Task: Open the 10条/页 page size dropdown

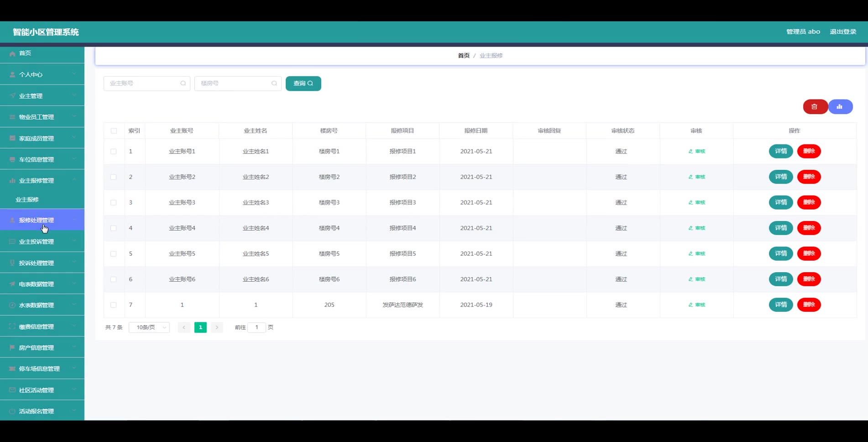Action: click(149, 327)
